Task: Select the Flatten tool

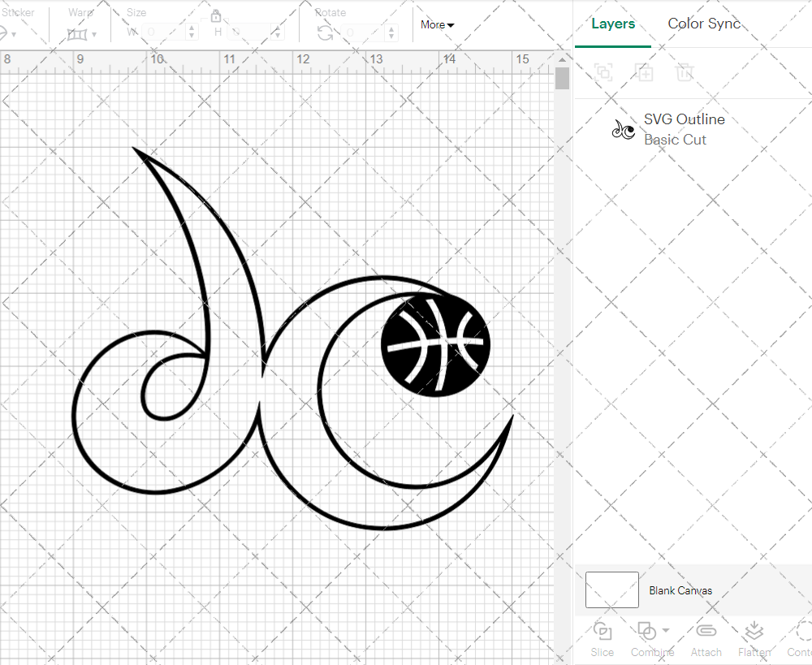Action: pyautogui.click(x=754, y=639)
